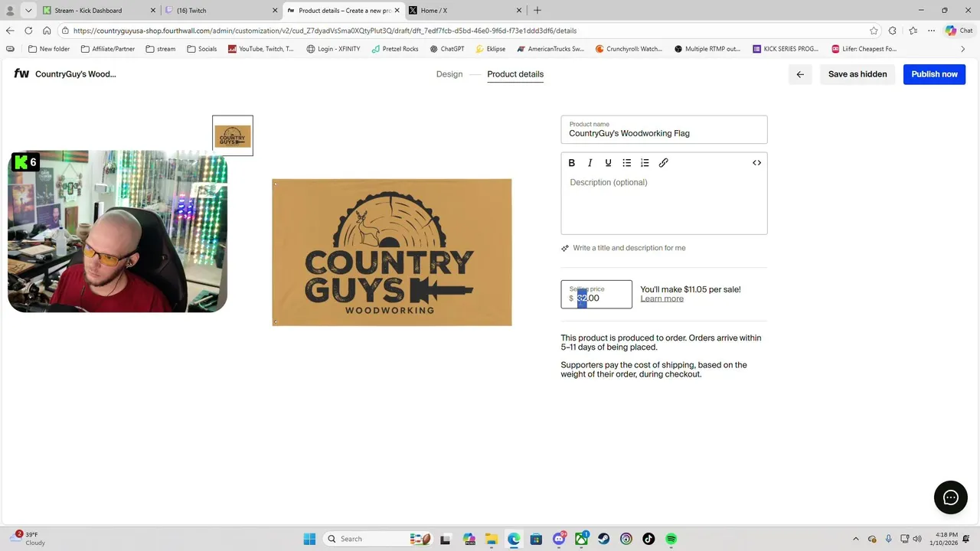Viewport: 980px width, 551px height.
Task: Open the Socials bookmark folder
Action: 201,49
